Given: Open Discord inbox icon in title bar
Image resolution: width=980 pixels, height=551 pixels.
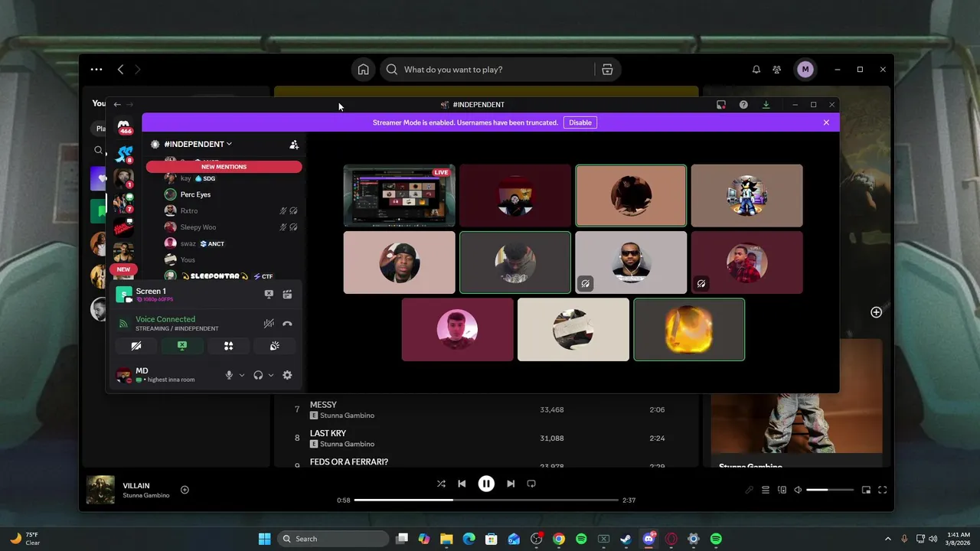Looking at the screenshot, I should point(721,105).
